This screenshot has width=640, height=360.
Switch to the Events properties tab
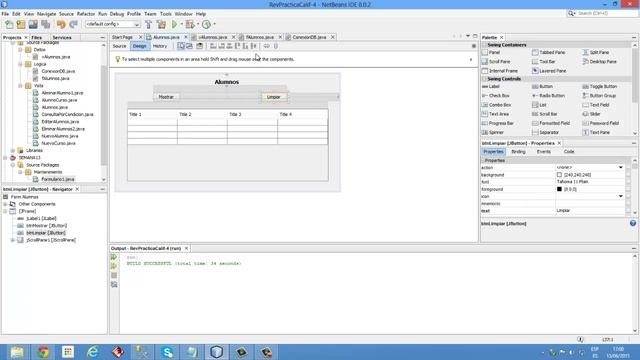[x=543, y=152]
